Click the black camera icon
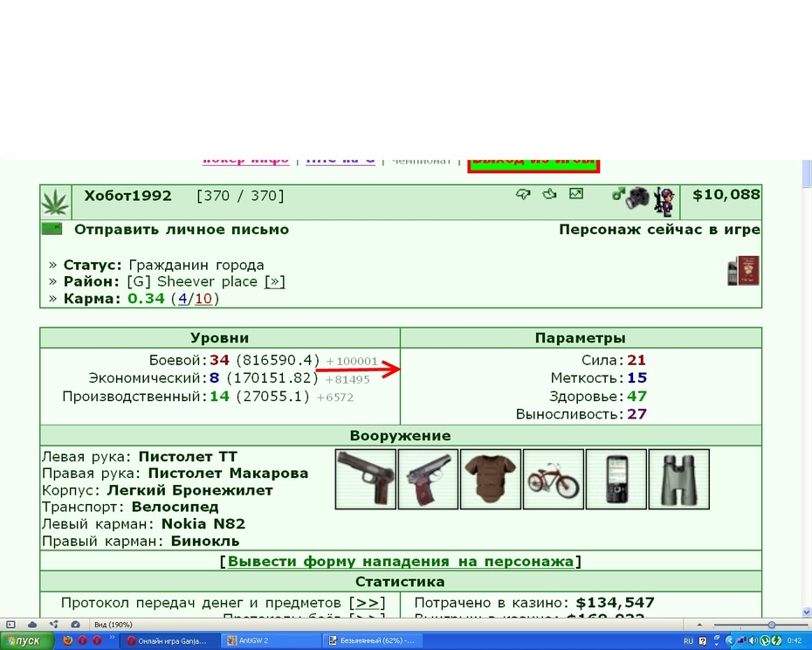This screenshot has height=650, width=812. (x=637, y=197)
